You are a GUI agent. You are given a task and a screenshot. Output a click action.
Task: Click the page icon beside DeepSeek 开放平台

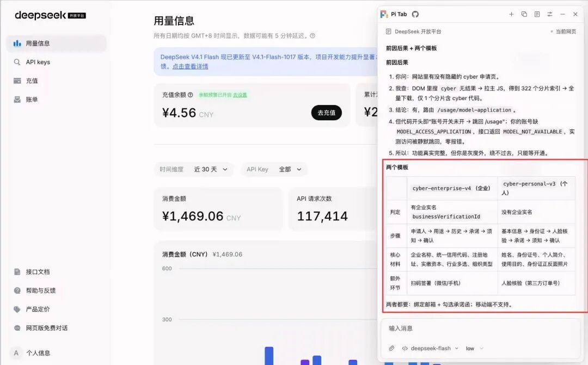click(389, 32)
